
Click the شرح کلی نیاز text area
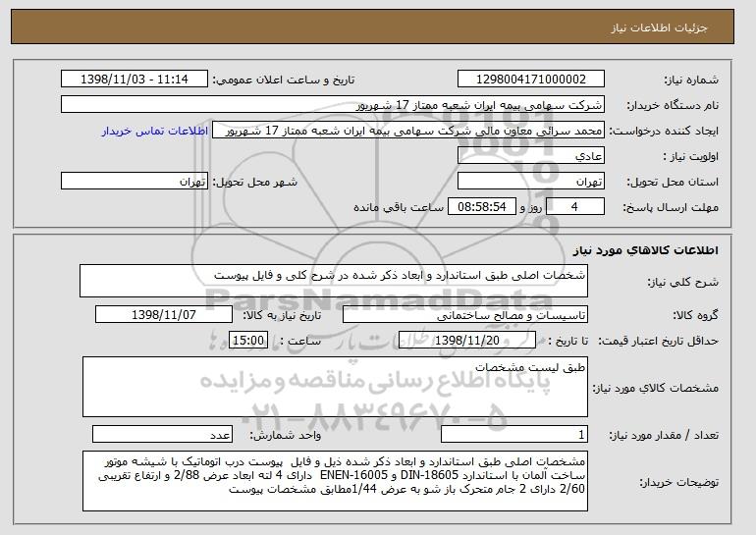[x=334, y=281]
